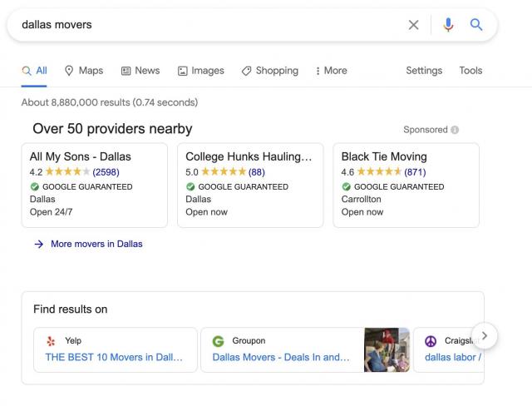Viewport: 532px width, 411px height.
Task: Open More movers in Dallas link
Action: 96,244
